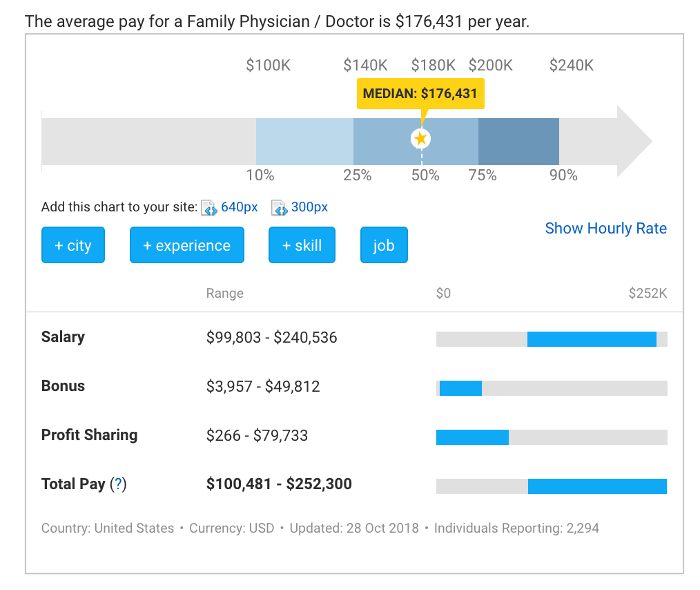This screenshot has width=700, height=590.
Task: Click the gold star median marker
Action: tap(421, 139)
